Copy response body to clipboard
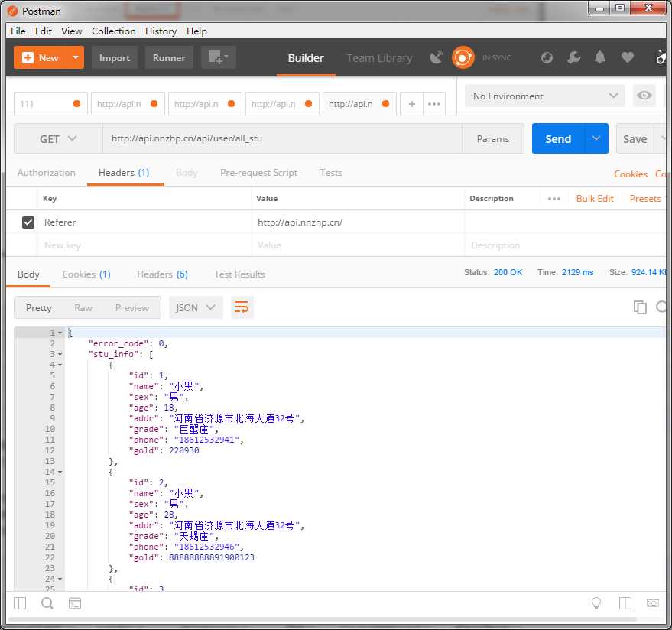 coord(640,307)
